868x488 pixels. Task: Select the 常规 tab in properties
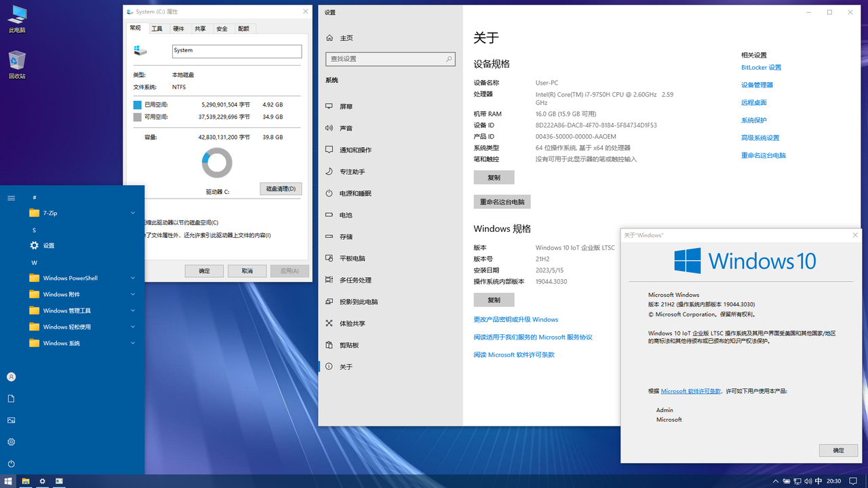(x=136, y=28)
